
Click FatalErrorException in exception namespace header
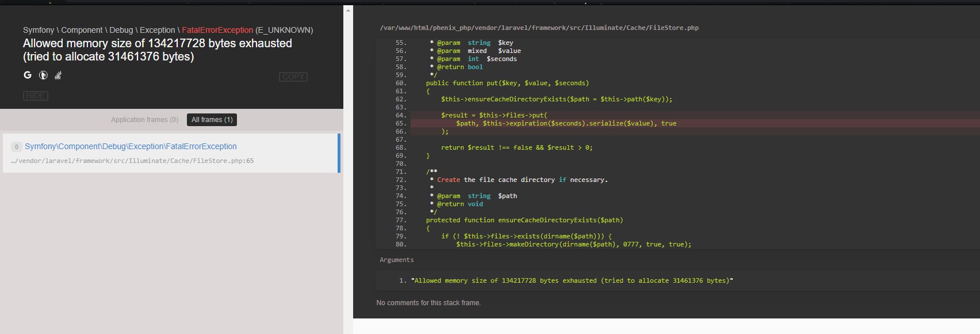(x=217, y=30)
